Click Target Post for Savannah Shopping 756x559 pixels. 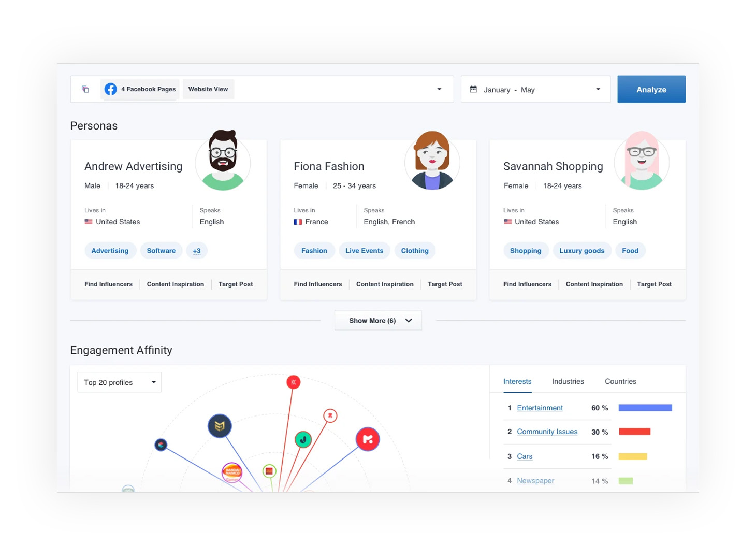655,284
